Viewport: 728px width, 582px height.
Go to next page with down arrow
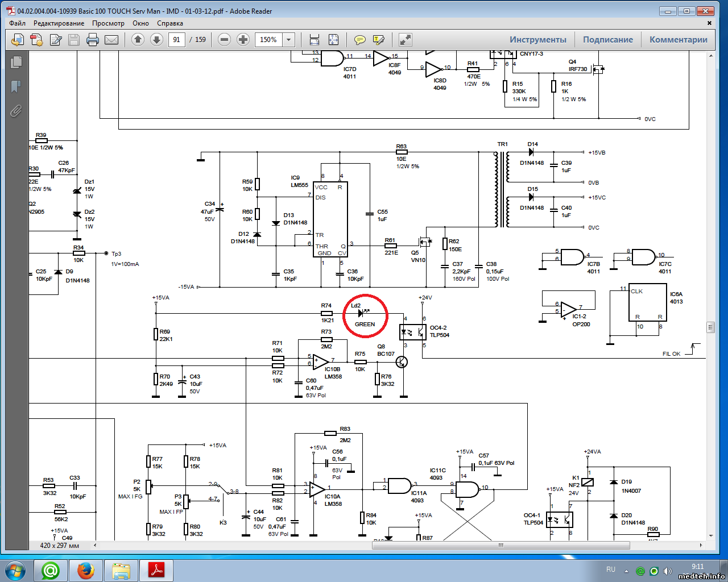click(x=156, y=40)
